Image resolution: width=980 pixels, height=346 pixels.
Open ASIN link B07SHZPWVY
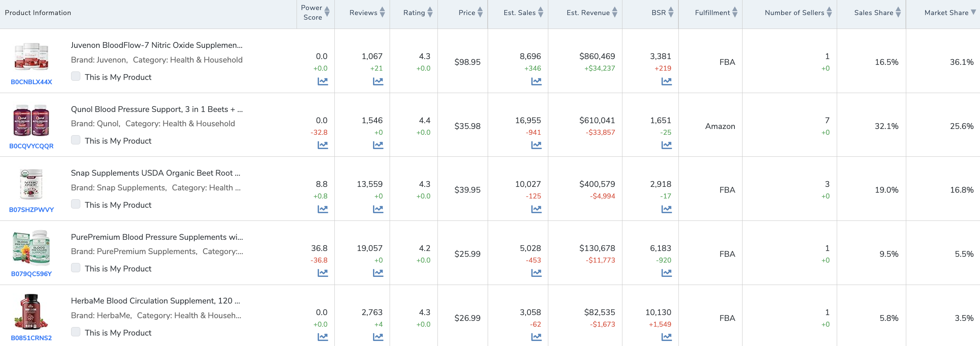coord(31,210)
